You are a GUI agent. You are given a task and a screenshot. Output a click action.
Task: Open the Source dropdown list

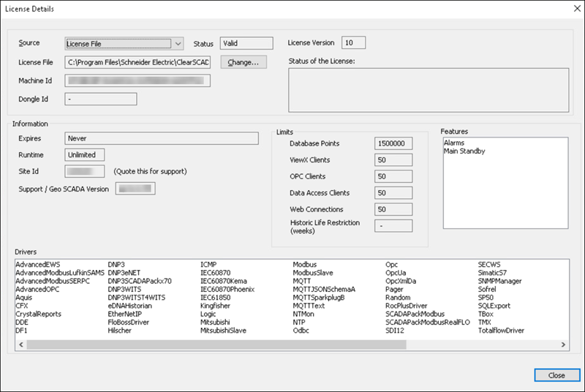[x=178, y=44]
